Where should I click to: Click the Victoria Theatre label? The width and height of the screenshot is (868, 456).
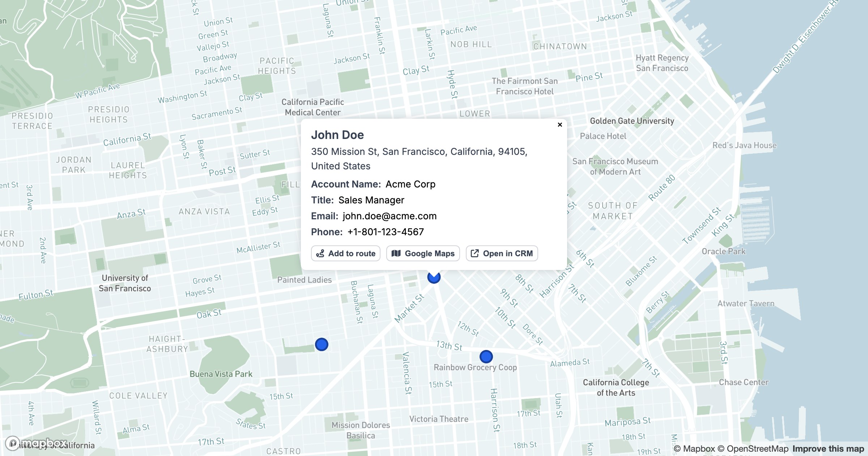click(x=439, y=419)
